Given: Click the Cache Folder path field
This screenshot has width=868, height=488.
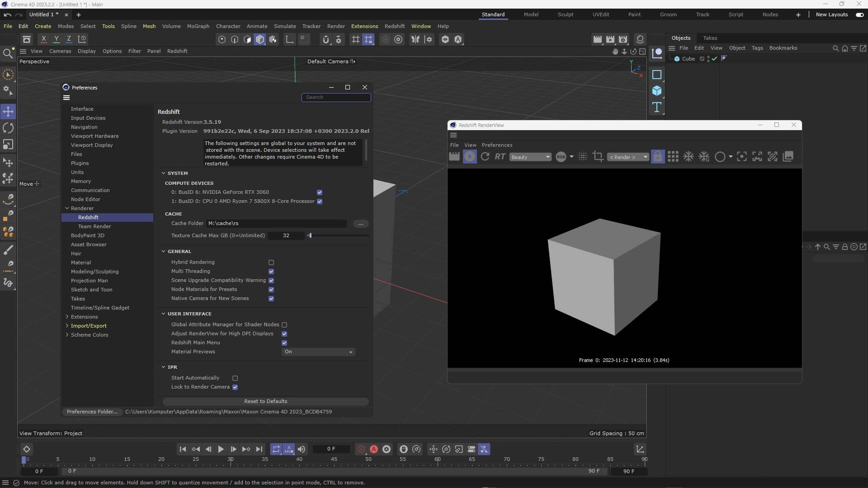Looking at the screenshot, I should pyautogui.click(x=277, y=223).
